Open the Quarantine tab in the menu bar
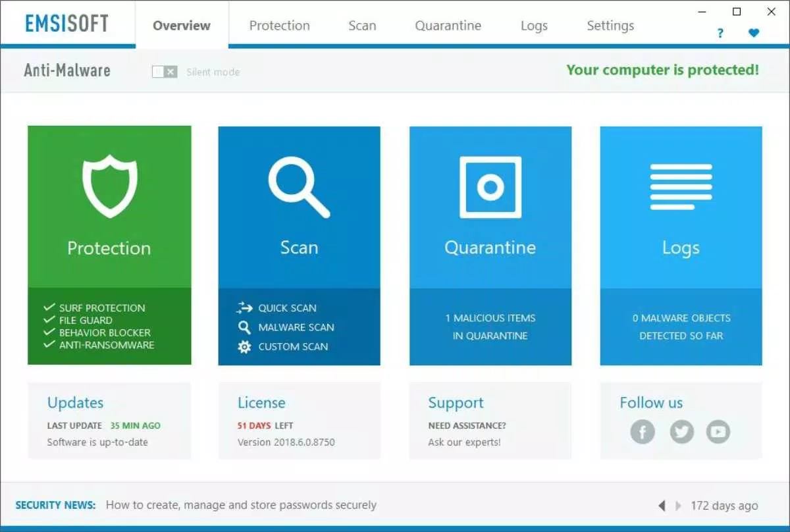Image resolution: width=790 pixels, height=532 pixels. pyautogui.click(x=448, y=25)
